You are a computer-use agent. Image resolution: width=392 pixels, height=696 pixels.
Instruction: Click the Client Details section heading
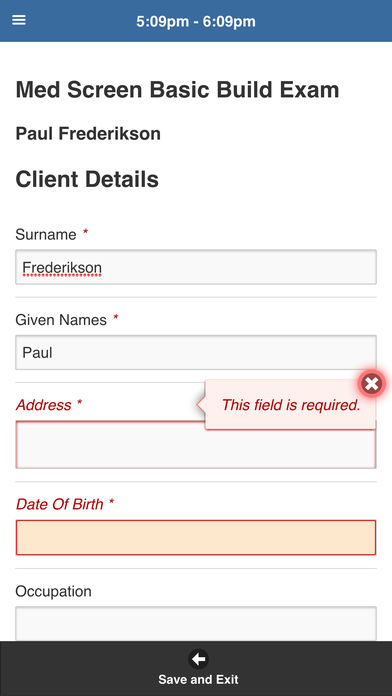pos(87,179)
